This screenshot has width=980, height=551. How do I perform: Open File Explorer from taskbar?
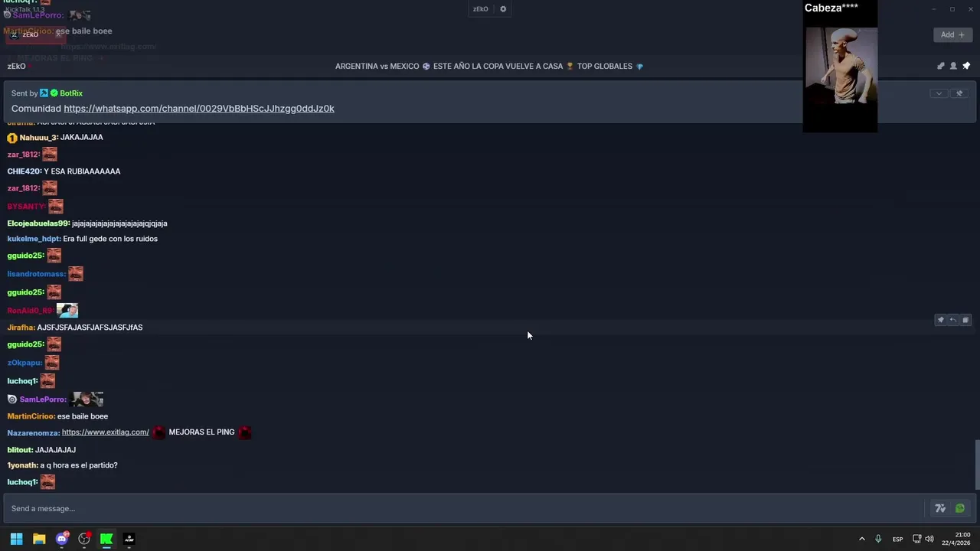click(x=39, y=539)
